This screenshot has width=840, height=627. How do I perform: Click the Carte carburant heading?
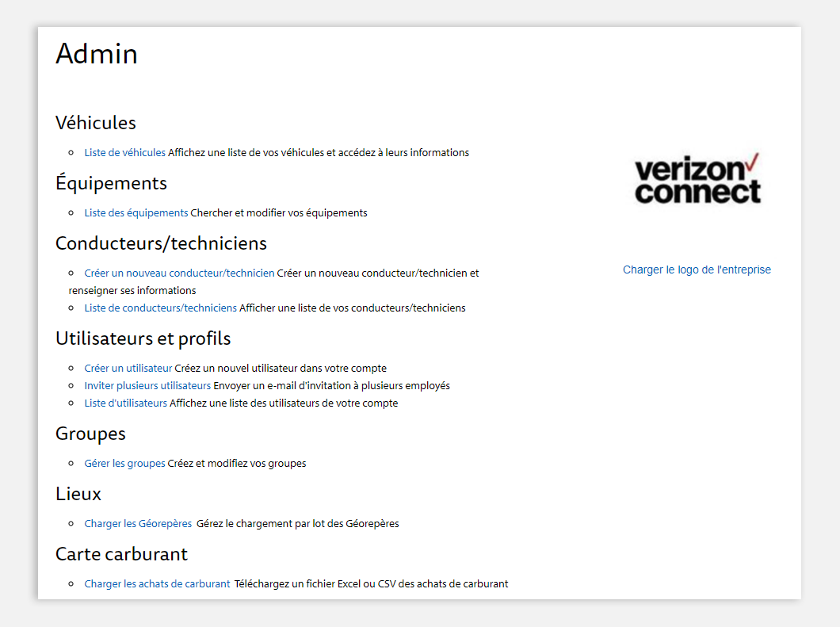click(121, 554)
